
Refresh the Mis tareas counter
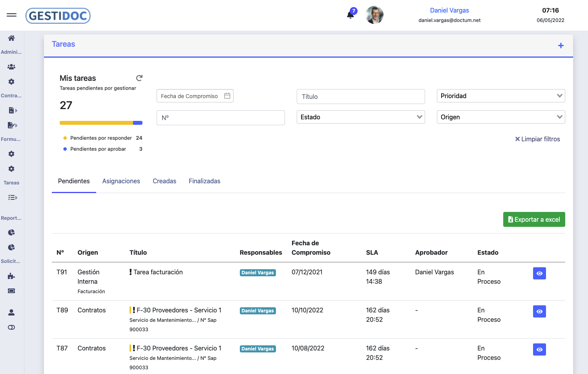click(139, 78)
